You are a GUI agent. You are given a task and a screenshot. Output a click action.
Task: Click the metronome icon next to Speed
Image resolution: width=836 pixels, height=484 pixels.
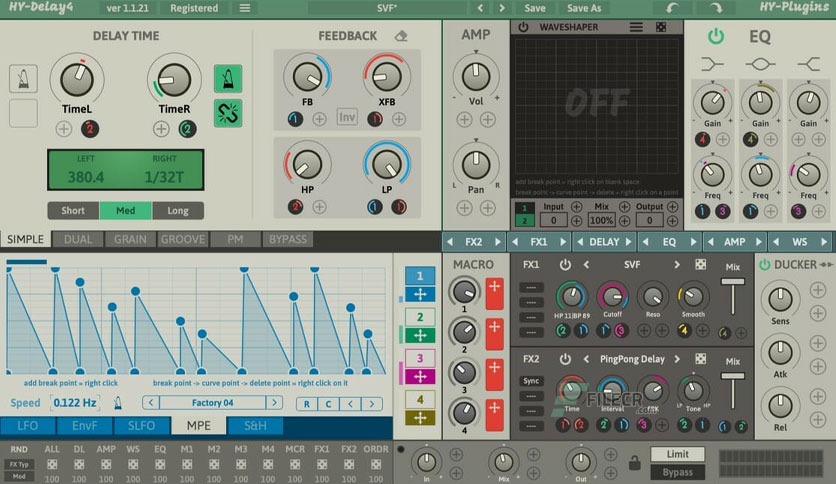pyautogui.click(x=118, y=403)
